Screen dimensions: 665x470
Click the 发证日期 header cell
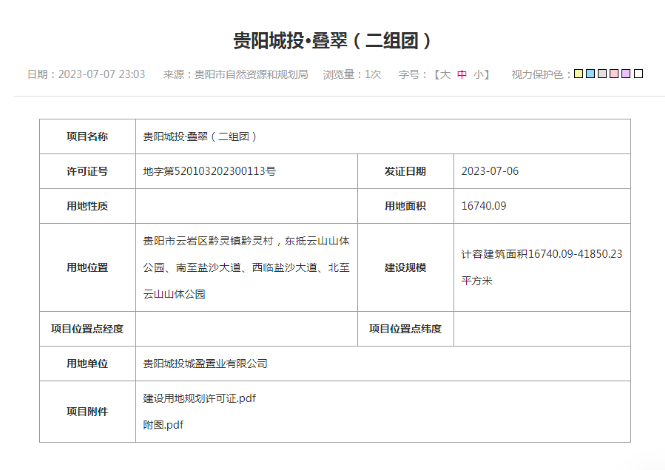405,171
